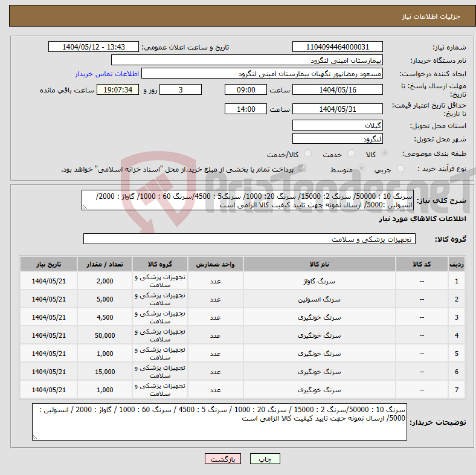Click the unit عدد in row 2

215,299
